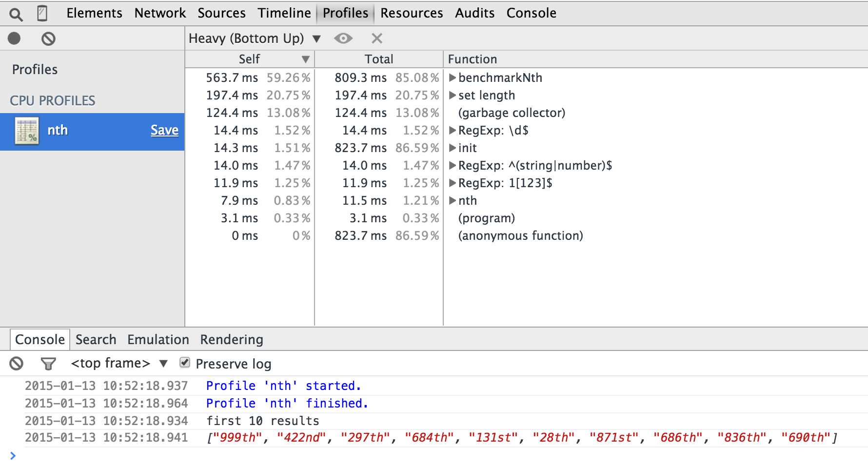The width and height of the screenshot is (868, 466).
Task: Focus selected function with the eye icon
Action: pyautogui.click(x=343, y=38)
